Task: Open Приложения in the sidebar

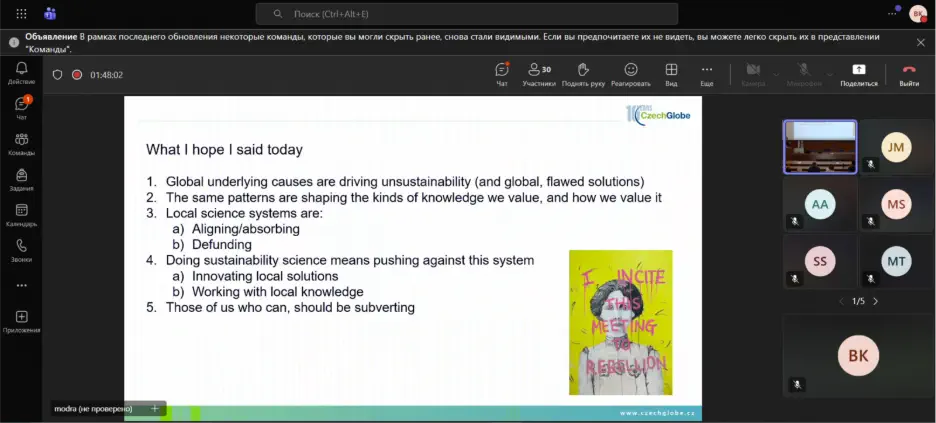Action: (21, 322)
